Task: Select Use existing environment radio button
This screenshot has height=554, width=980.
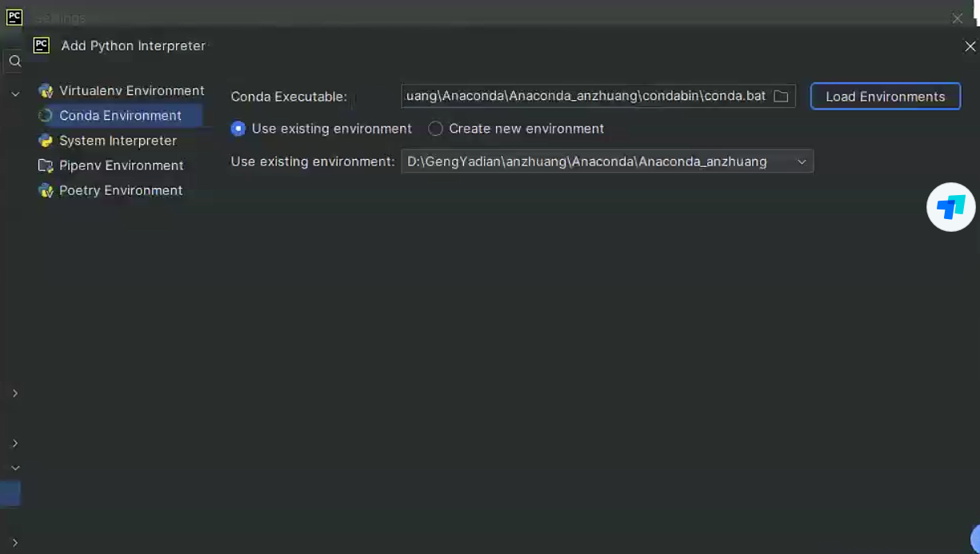Action: point(238,129)
